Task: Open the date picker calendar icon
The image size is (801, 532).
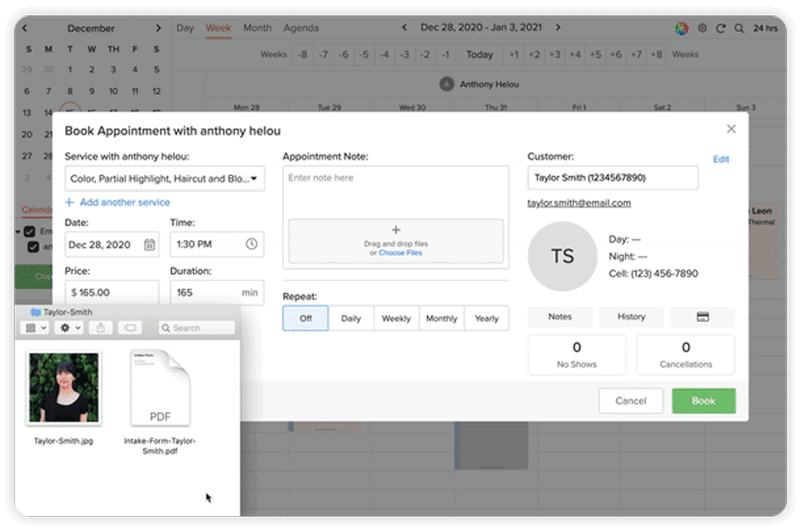Action: [x=148, y=244]
